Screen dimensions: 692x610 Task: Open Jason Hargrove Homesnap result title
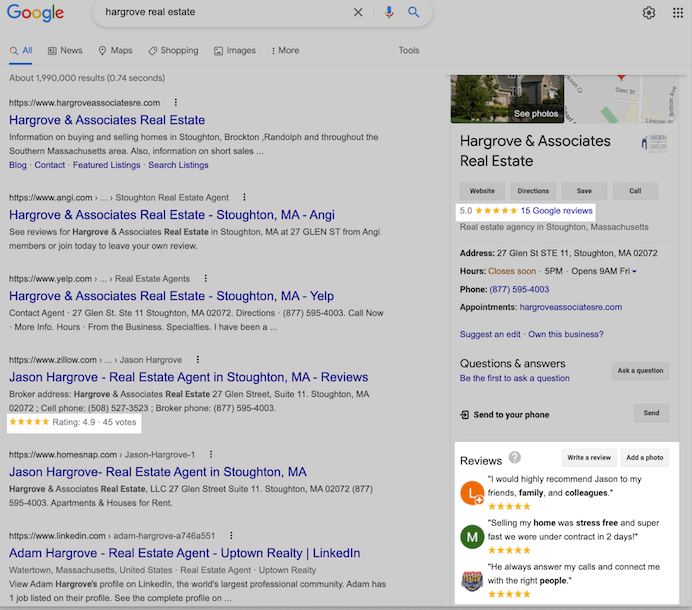pos(158,471)
